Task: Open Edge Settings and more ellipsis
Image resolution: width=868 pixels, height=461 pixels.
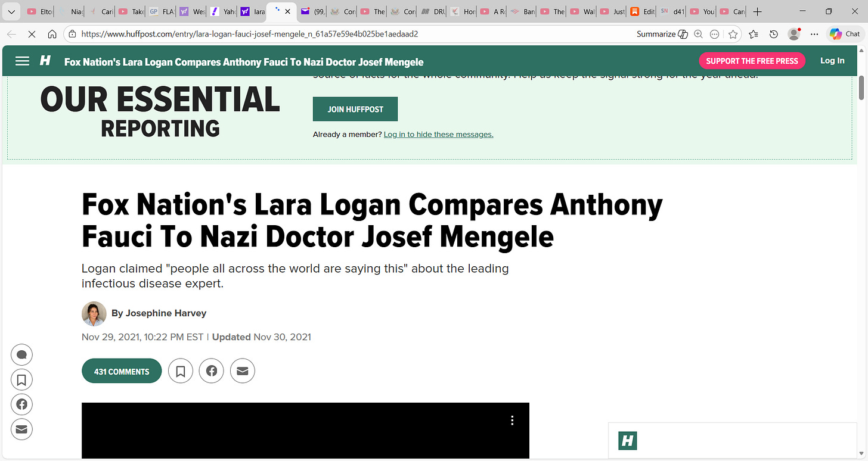Action: coord(814,34)
